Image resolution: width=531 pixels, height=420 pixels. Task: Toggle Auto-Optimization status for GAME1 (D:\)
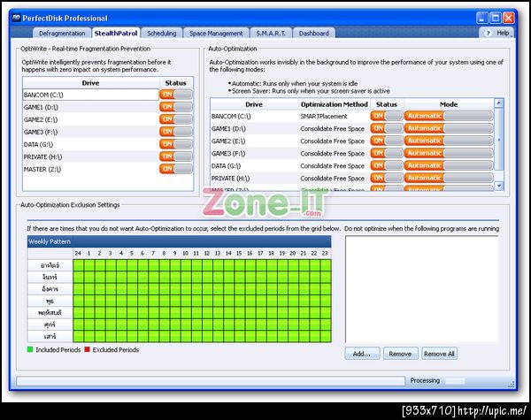tap(387, 128)
